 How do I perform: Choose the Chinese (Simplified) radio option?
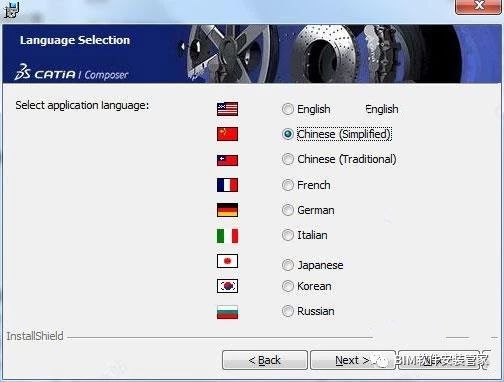coord(287,134)
